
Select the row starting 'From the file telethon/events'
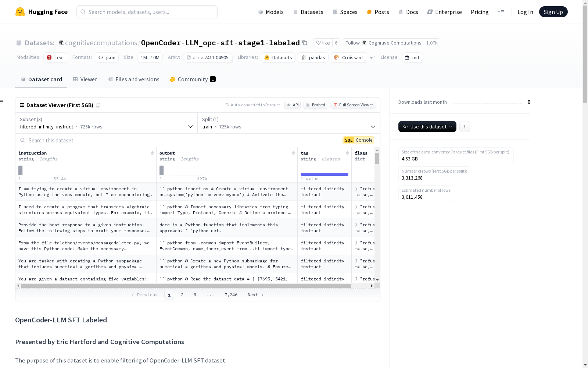[195, 246]
